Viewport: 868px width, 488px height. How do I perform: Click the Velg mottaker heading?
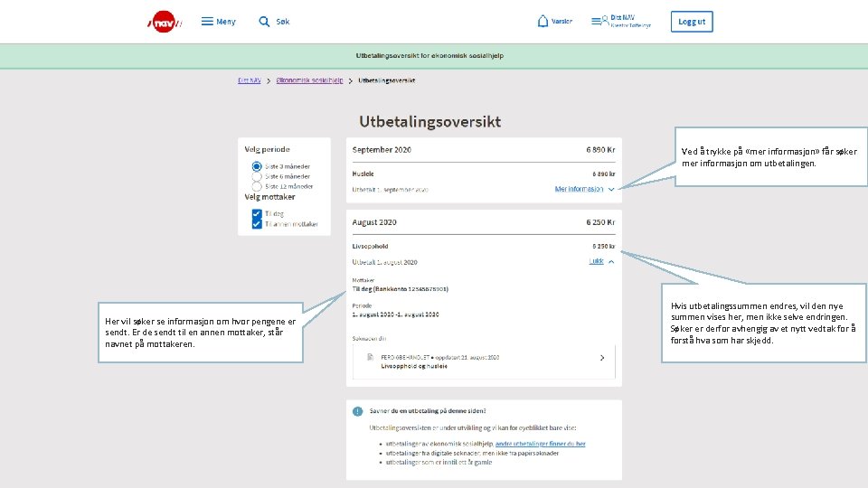point(270,197)
